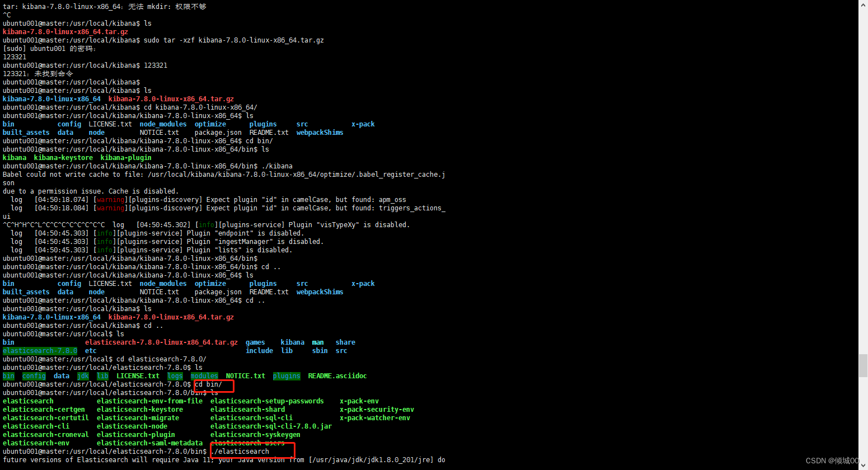Click the "无法 mkdir: 权限不够" tar error line
Viewport: 868px width, 470px height.
pyautogui.click(x=105, y=7)
